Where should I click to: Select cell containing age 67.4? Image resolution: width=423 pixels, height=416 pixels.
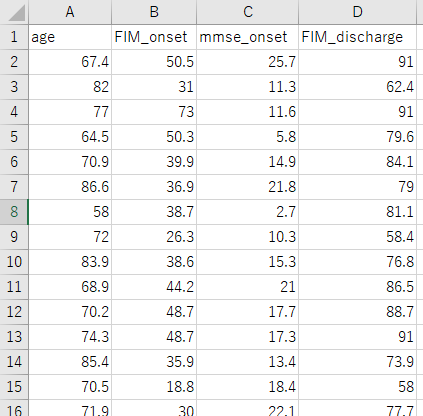pyautogui.click(x=70, y=62)
